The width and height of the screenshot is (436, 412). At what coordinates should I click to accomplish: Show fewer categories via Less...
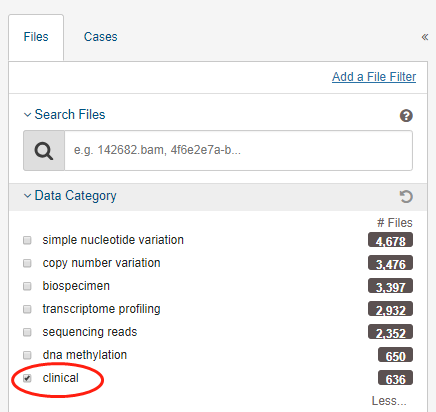[x=389, y=401]
